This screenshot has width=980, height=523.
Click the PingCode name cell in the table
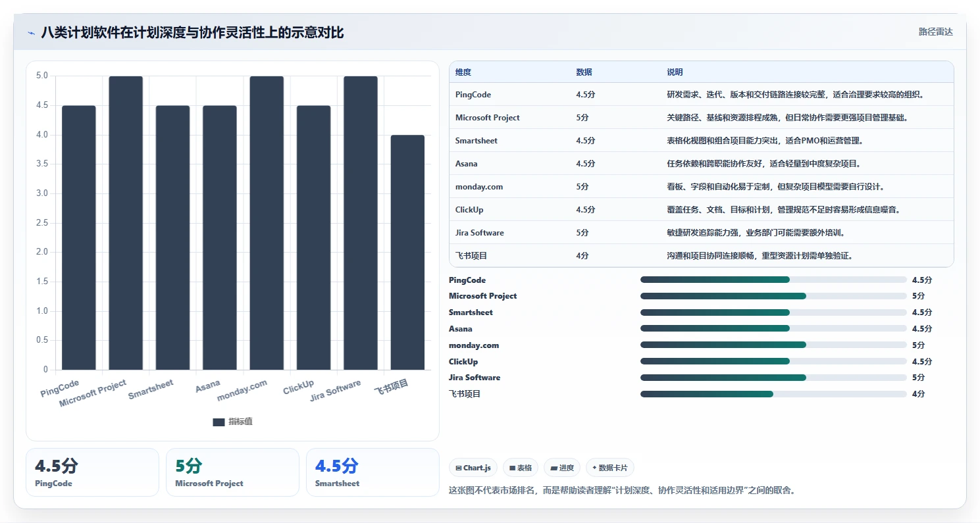[x=473, y=95]
